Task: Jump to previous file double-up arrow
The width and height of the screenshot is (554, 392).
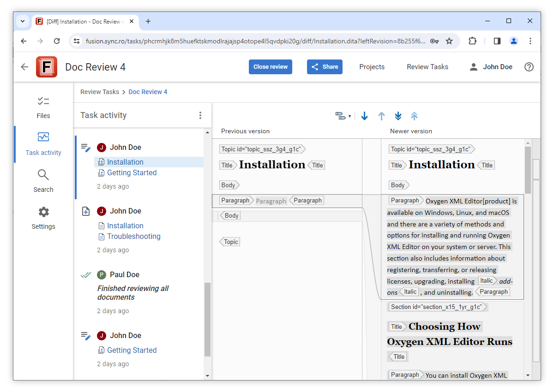Action: click(x=414, y=116)
